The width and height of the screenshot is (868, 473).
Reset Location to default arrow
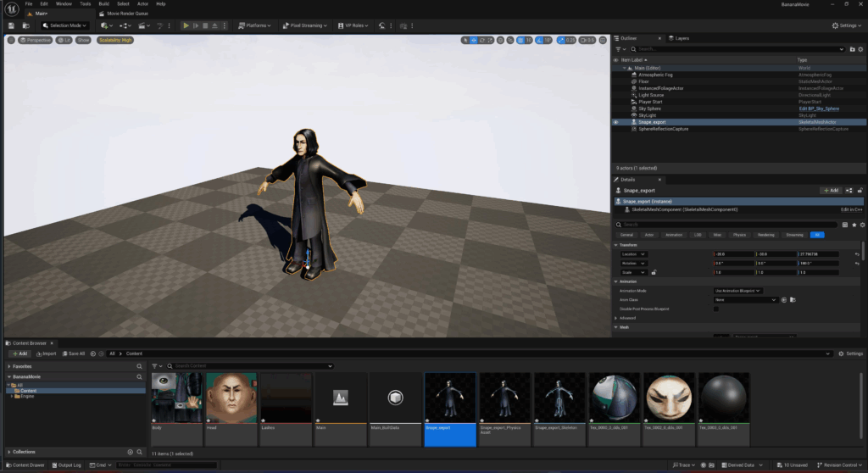point(857,254)
